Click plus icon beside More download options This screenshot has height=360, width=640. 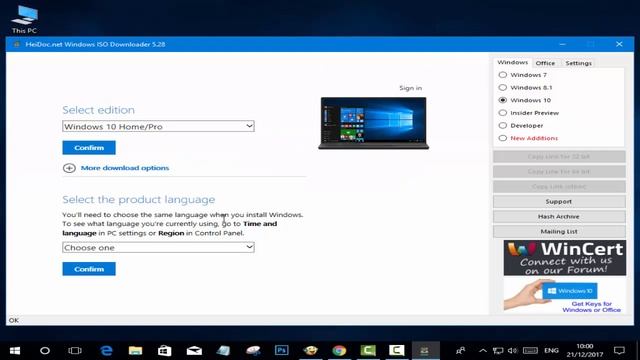click(x=69, y=168)
